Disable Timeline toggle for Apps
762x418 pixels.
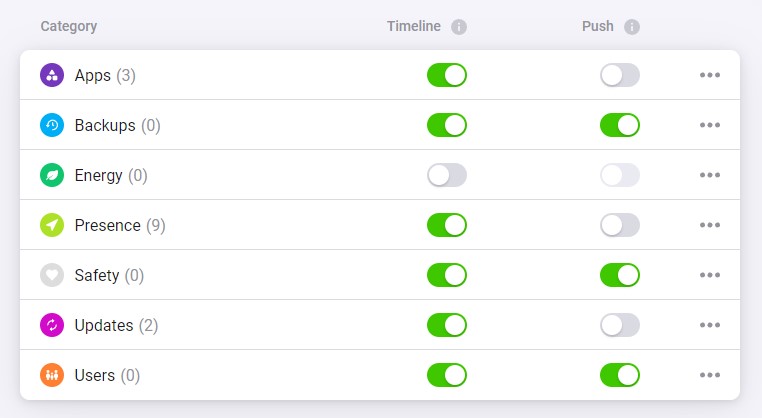tap(447, 75)
